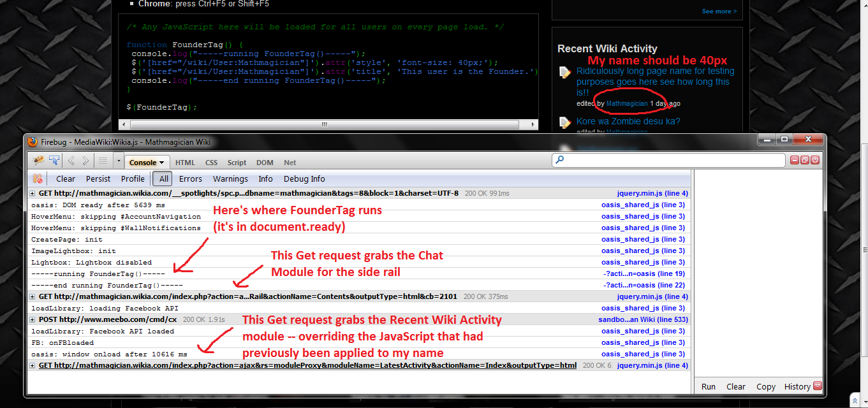
Task: Switch to the DOM panel tab
Action: [x=265, y=163]
